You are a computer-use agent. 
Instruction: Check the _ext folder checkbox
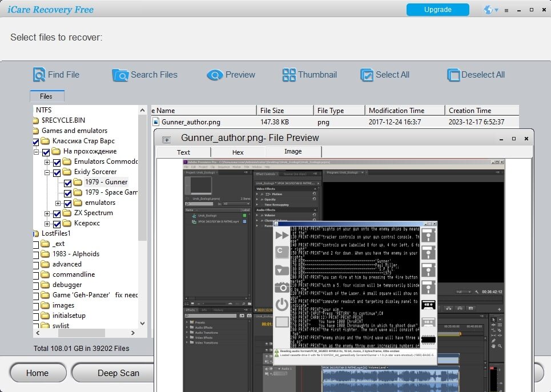point(35,245)
